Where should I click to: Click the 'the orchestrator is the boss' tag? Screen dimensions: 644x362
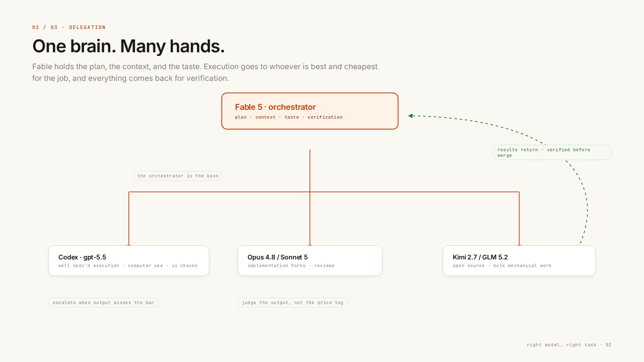(x=178, y=176)
